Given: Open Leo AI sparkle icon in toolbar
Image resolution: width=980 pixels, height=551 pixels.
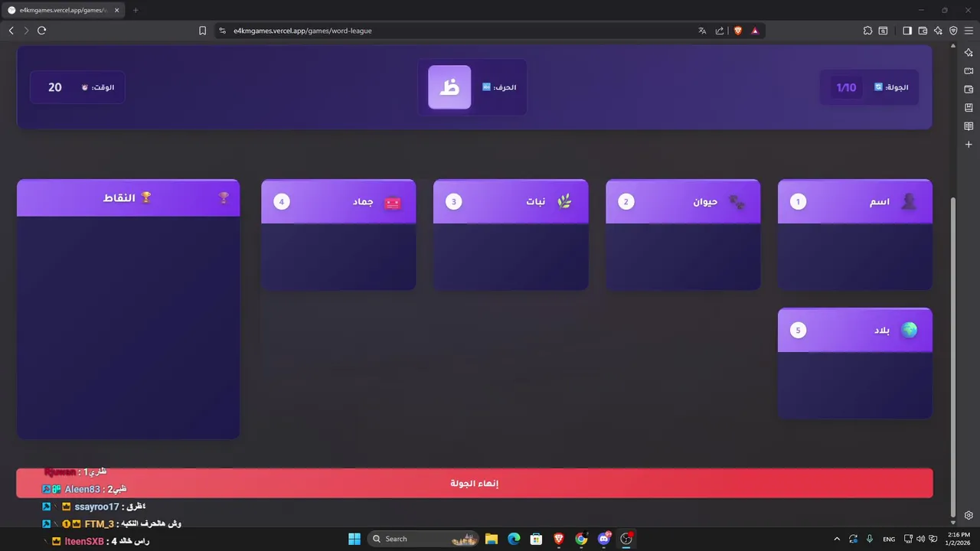Looking at the screenshot, I should point(938,31).
